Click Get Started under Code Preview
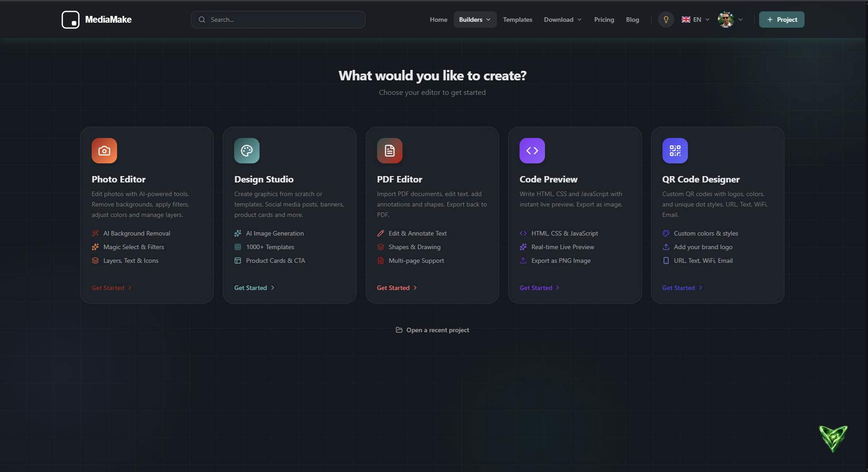This screenshot has width=868, height=472. pos(539,288)
